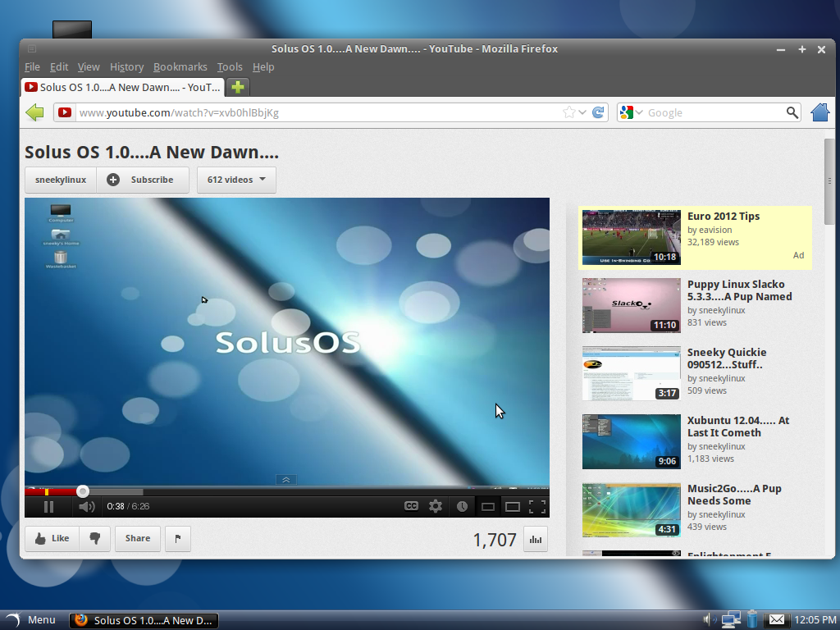Open search engine selector dropdown
840x630 pixels.
630,112
